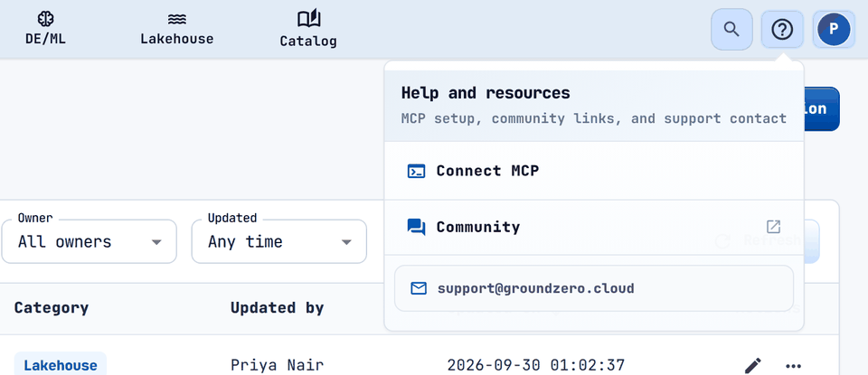Click the 2026-09-30 01:02:37 timestamp
868x375 pixels.
pyautogui.click(x=536, y=365)
